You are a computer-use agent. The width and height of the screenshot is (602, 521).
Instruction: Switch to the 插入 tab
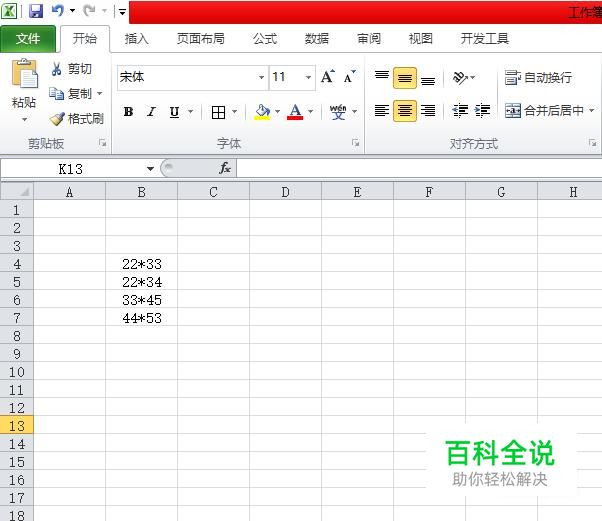[136, 39]
